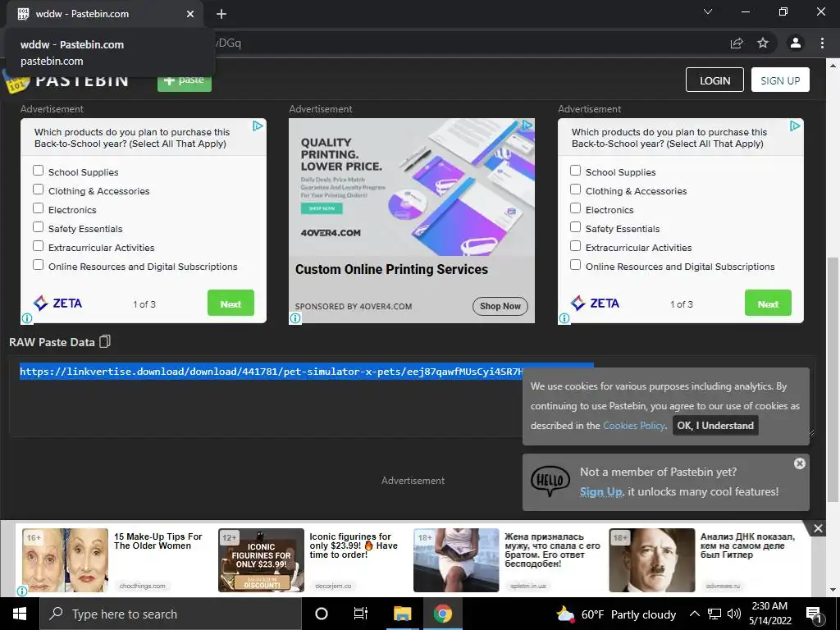The height and width of the screenshot is (630, 840).
Task: Click AdChoices icon on left Zeta ad
Action: pyautogui.click(x=258, y=126)
